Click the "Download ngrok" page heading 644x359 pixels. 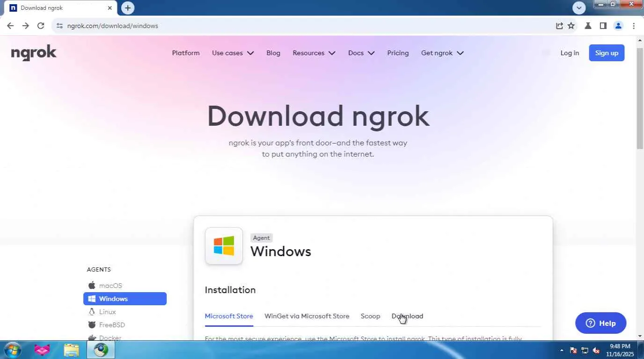point(318,116)
